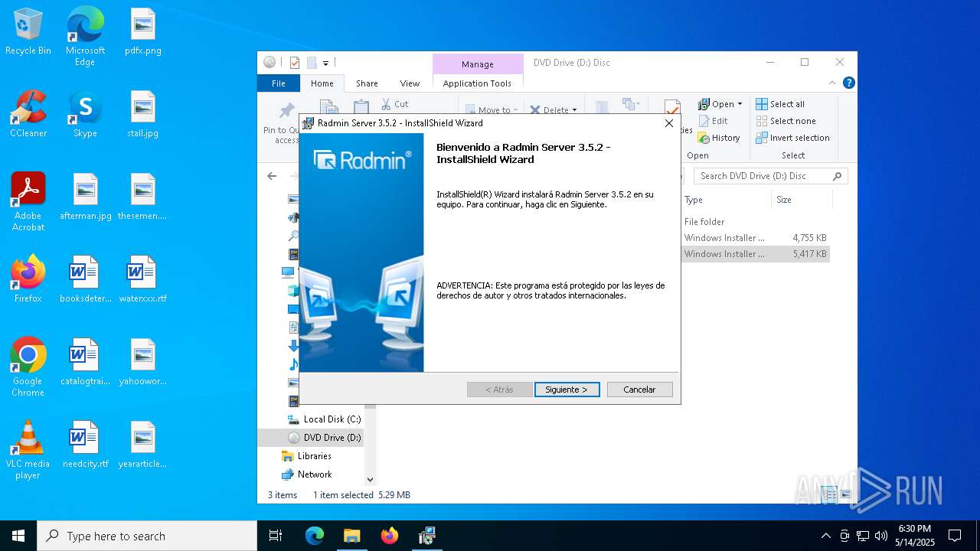Close the InstallShield Wizard dialog
The width and height of the screenshot is (980, 551).
coord(668,123)
